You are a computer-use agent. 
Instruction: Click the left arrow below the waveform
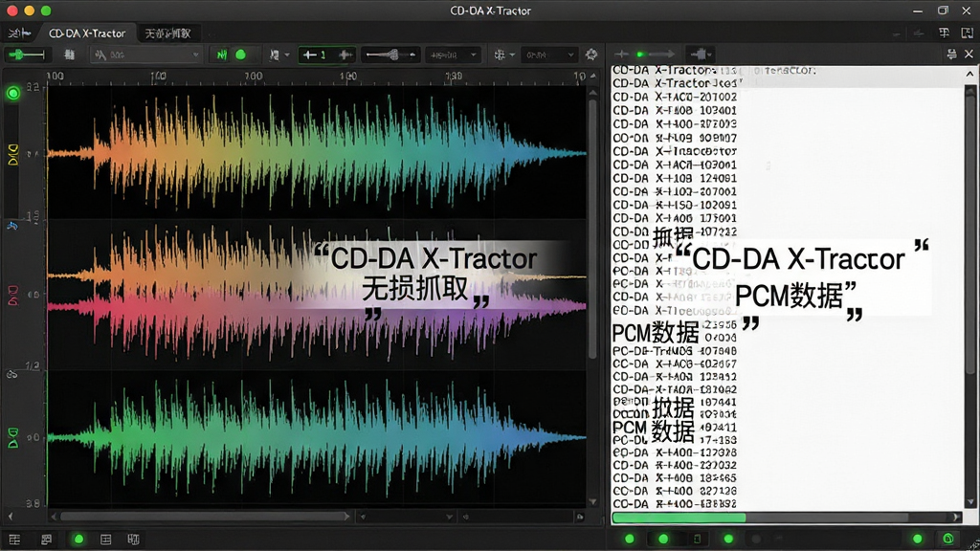click(x=10, y=517)
